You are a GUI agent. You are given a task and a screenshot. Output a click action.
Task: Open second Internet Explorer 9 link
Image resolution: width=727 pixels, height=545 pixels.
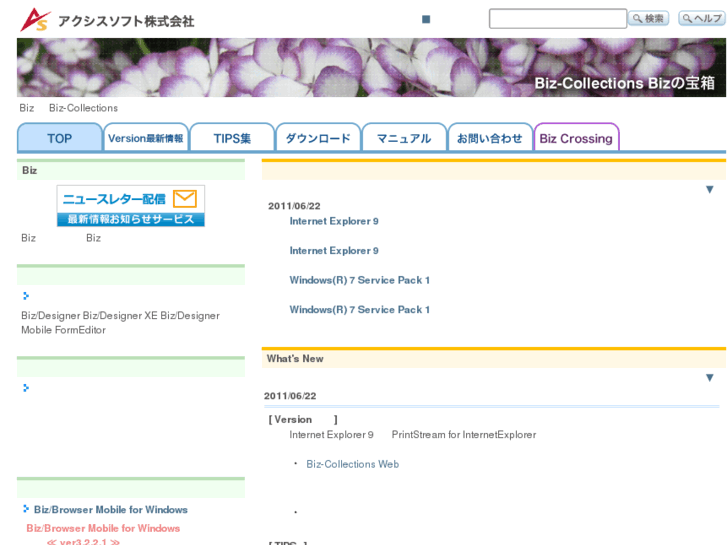334,251
